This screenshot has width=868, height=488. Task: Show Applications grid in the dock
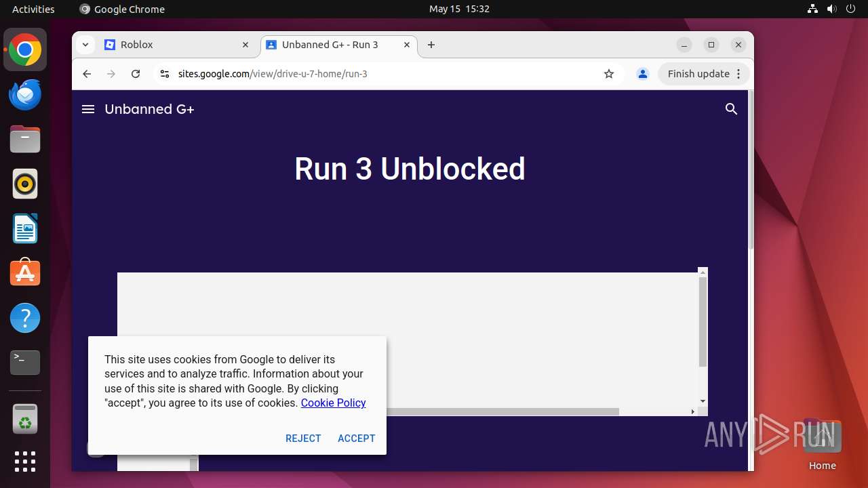25,462
